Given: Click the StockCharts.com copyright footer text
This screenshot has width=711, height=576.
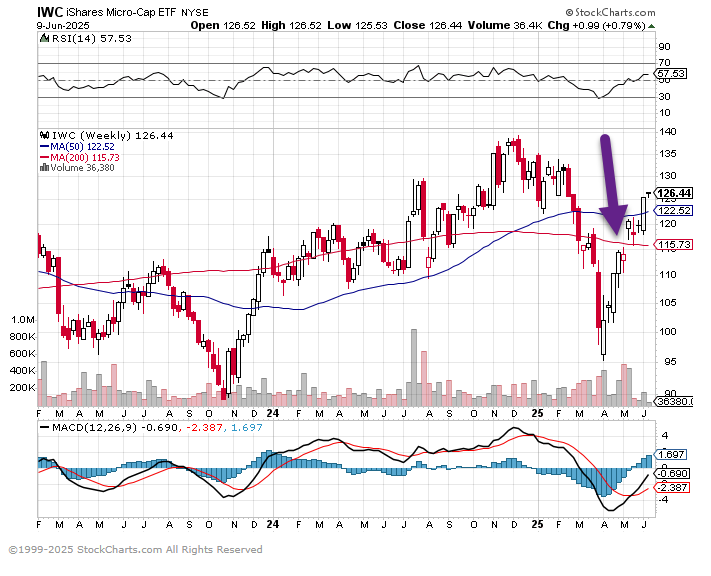Looking at the screenshot, I should click(x=136, y=550).
